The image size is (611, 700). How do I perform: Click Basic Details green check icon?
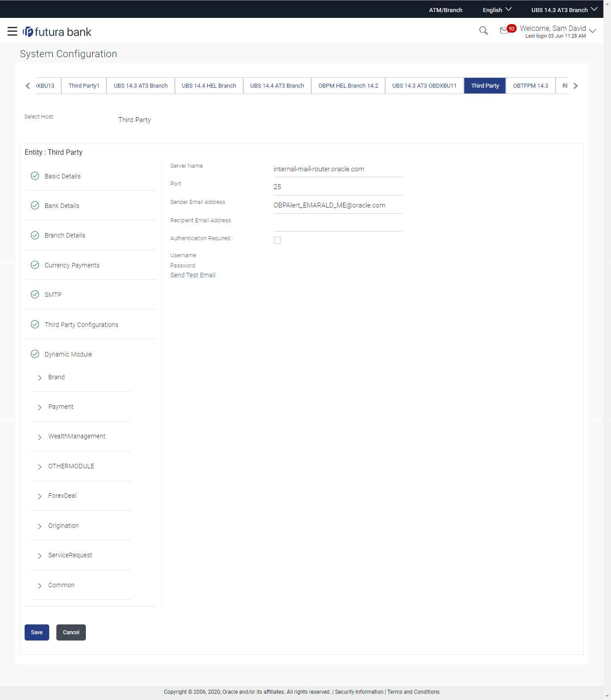pyautogui.click(x=35, y=176)
